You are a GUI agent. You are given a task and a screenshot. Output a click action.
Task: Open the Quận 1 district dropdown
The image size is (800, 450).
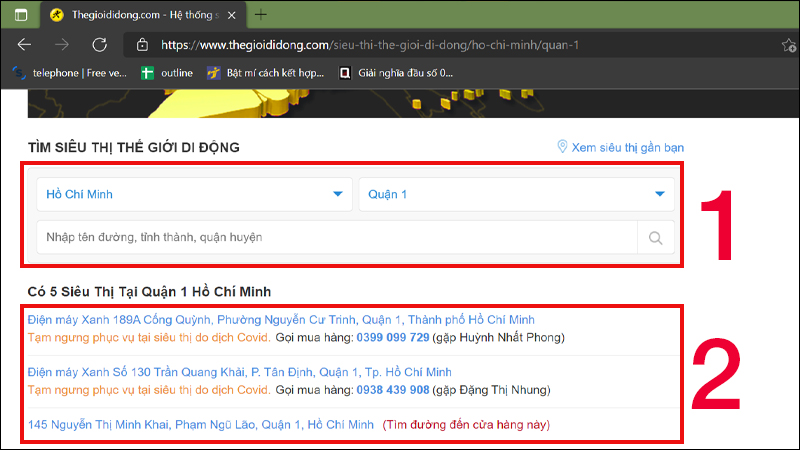[516, 194]
